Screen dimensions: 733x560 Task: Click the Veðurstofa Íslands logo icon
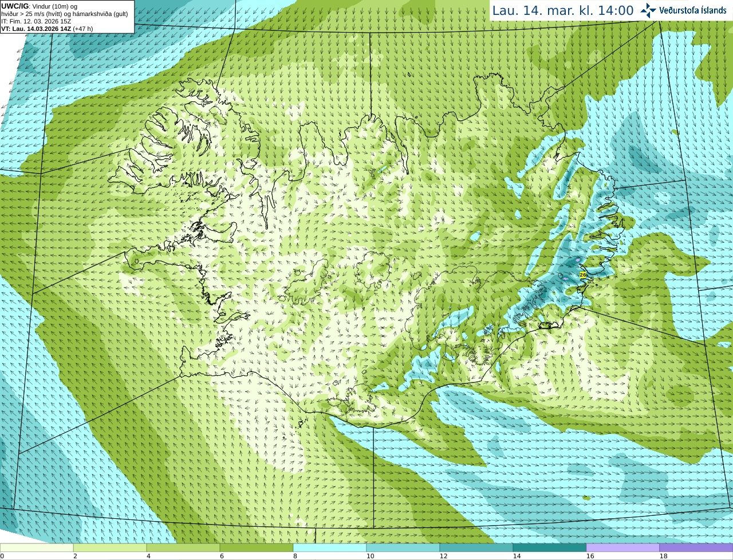coord(648,10)
